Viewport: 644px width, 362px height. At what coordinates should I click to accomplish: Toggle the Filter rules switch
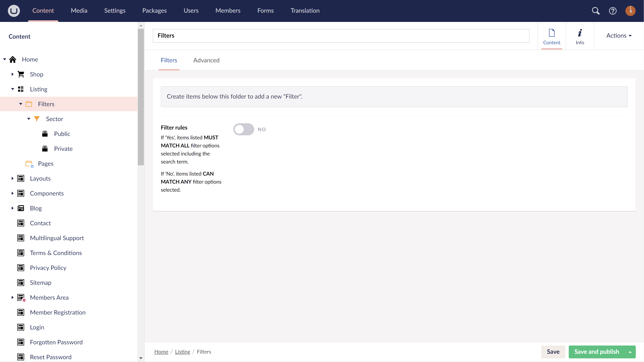click(x=244, y=129)
